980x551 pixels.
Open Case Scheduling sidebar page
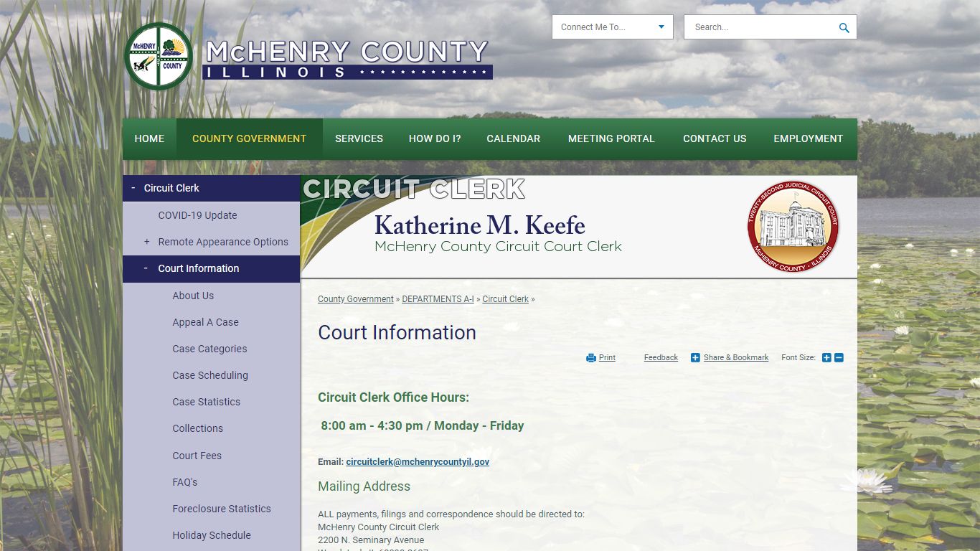click(x=210, y=375)
